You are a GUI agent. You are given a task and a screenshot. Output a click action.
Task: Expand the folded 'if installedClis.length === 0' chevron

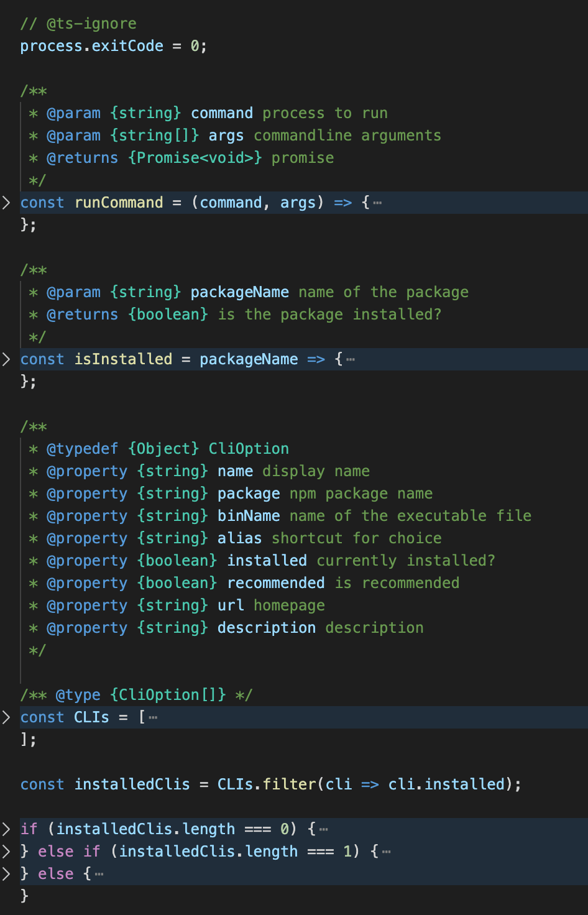[6, 829]
